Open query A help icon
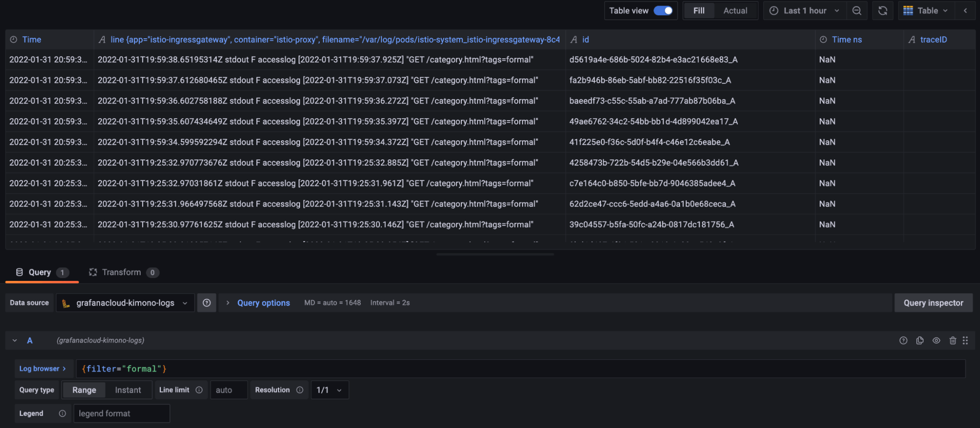 pos(903,340)
